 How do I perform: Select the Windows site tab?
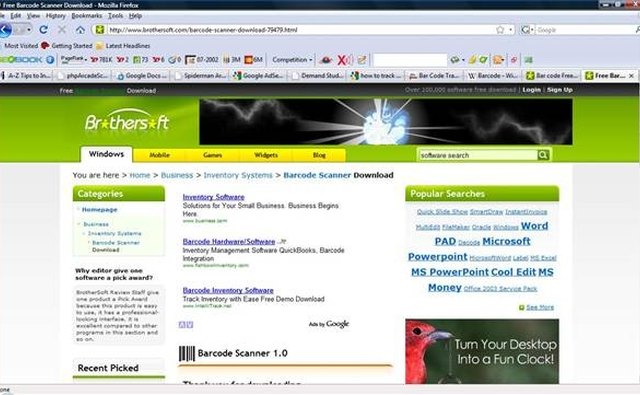point(106,154)
